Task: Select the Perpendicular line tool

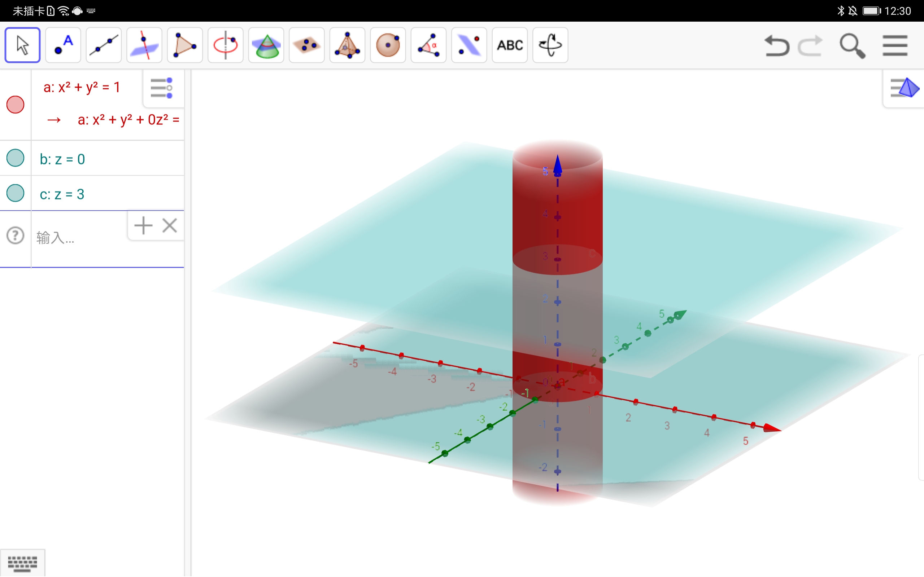Action: (x=144, y=45)
